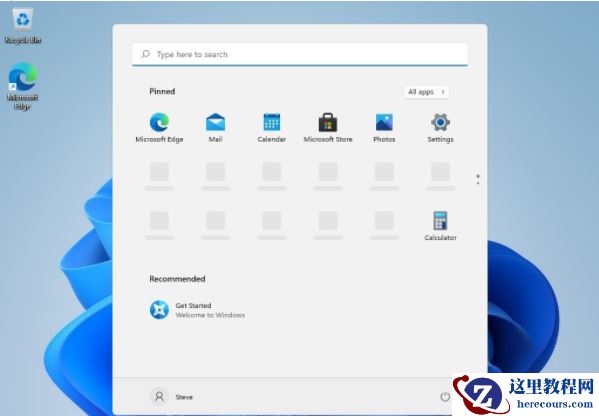Click the Recommended section heading

(177, 279)
